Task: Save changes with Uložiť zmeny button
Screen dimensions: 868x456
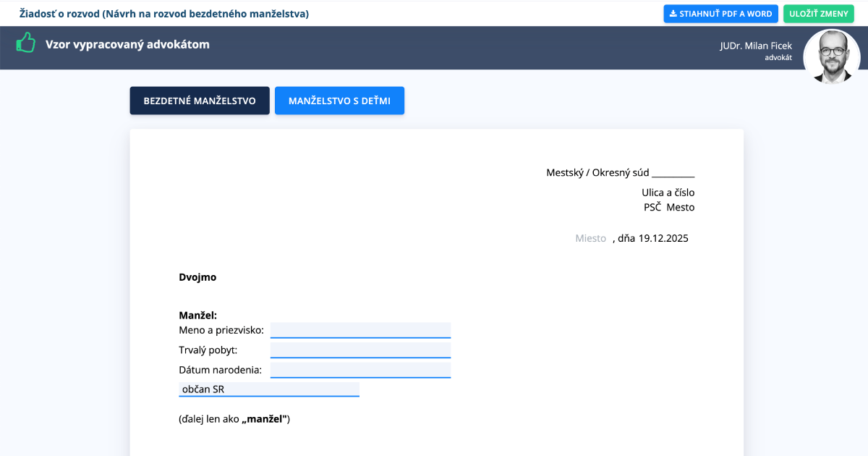Action: 818,14
